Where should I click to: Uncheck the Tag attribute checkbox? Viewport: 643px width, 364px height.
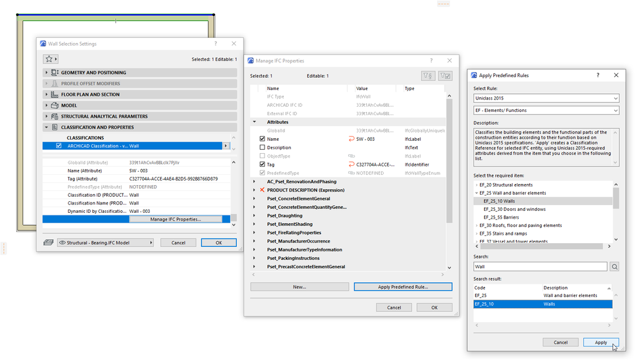(x=263, y=165)
